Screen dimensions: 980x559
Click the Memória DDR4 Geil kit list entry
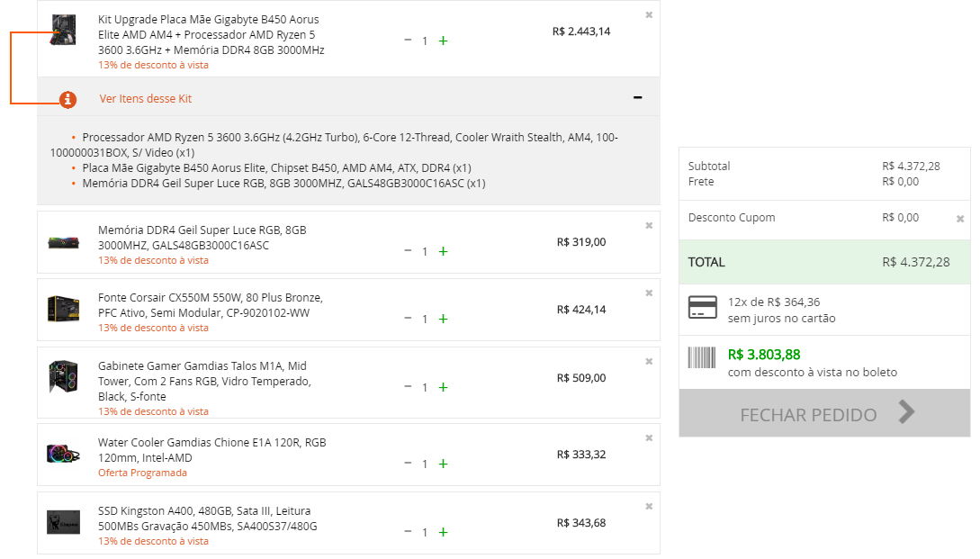tap(283, 184)
